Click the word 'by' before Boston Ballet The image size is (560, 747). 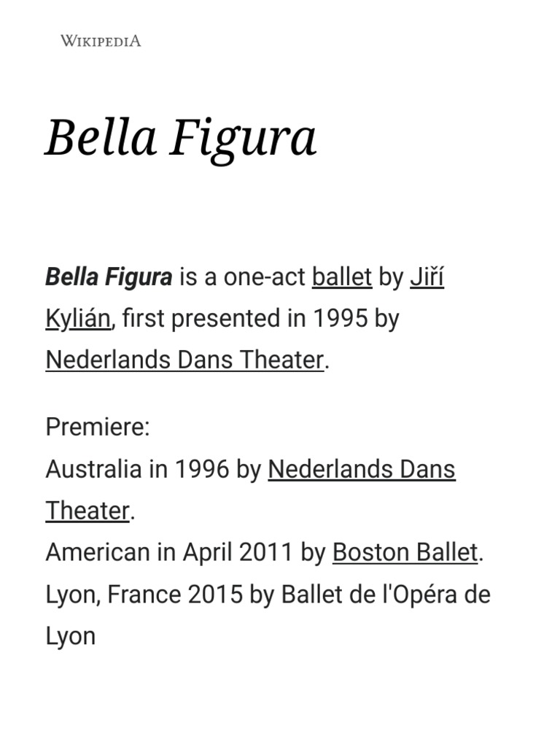pos(313,552)
